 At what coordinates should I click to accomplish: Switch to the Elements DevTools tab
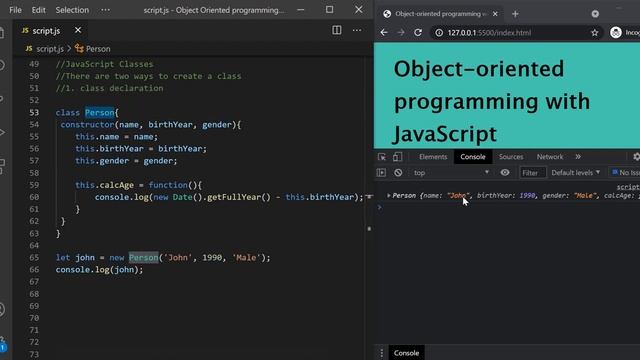[433, 157]
